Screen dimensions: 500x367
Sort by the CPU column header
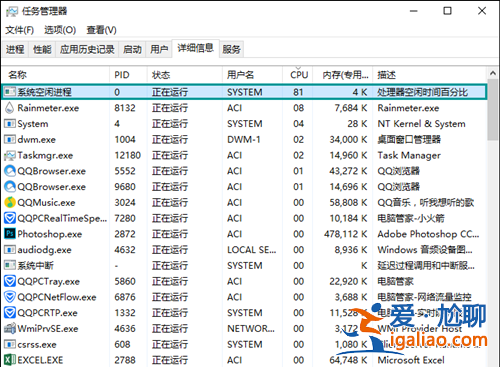[299, 75]
